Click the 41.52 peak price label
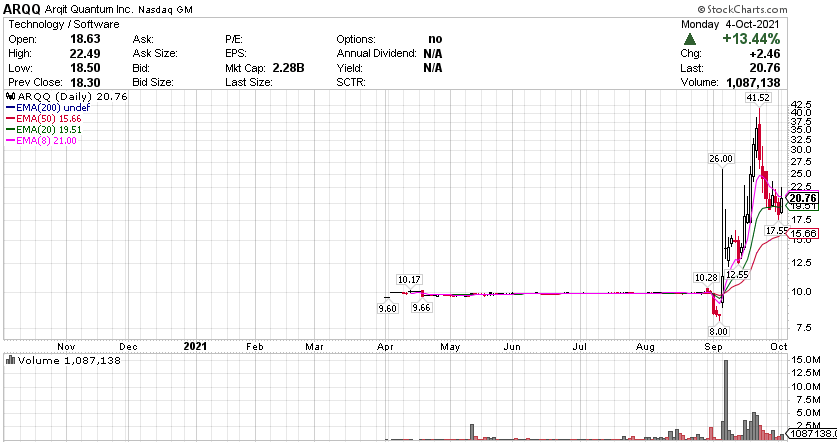Image resolution: width=840 pixels, height=442 pixels. [x=758, y=98]
